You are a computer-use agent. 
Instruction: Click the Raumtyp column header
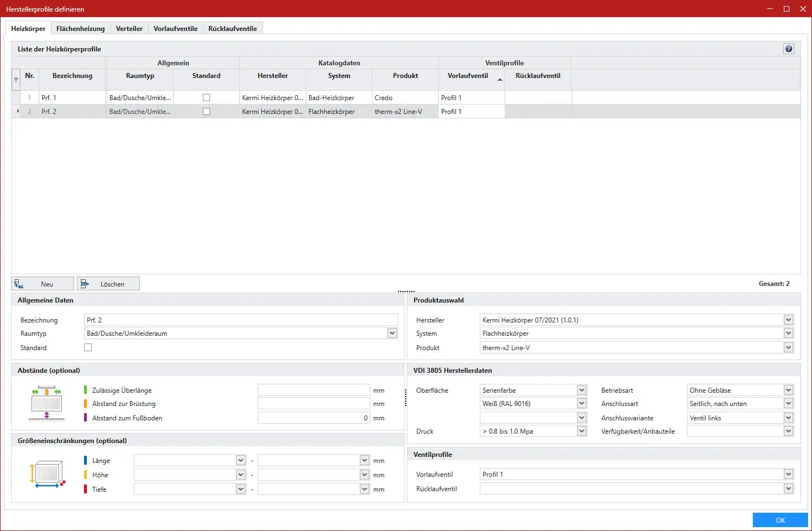click(140, 76)
